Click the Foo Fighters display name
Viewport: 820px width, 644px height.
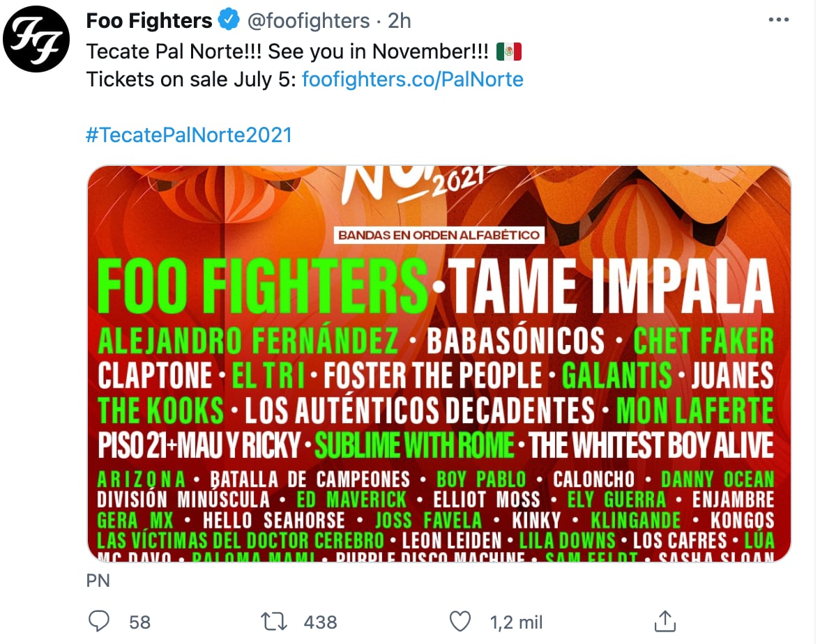[149, 21]
